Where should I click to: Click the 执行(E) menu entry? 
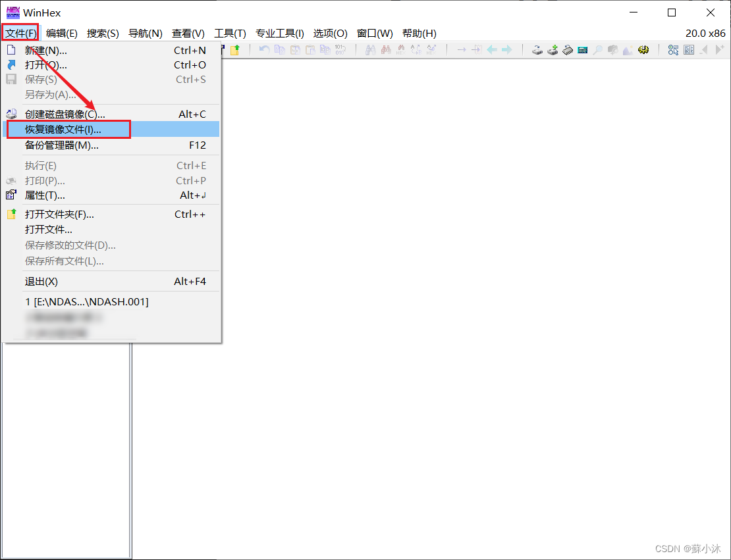point(111,166)
